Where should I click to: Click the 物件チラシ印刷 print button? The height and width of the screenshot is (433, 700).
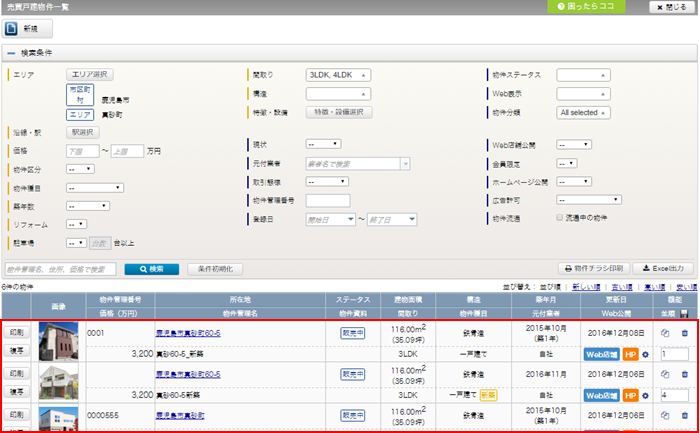(594, 269)
